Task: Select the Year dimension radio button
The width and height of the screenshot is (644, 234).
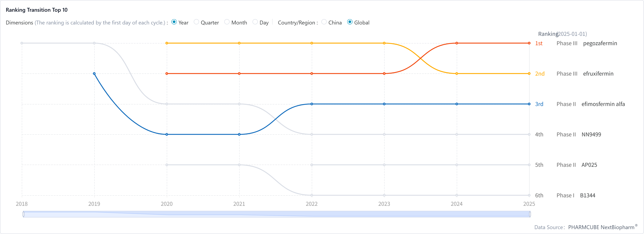Action: coord(174,22)
